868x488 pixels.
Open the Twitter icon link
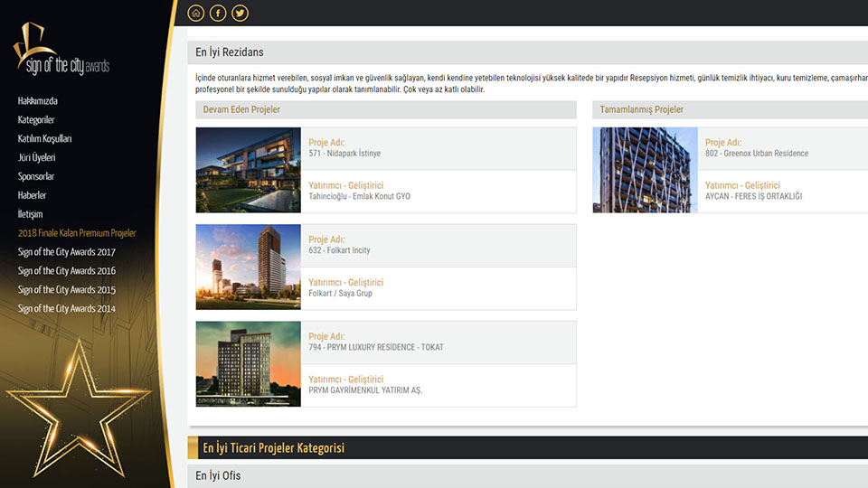240,13
